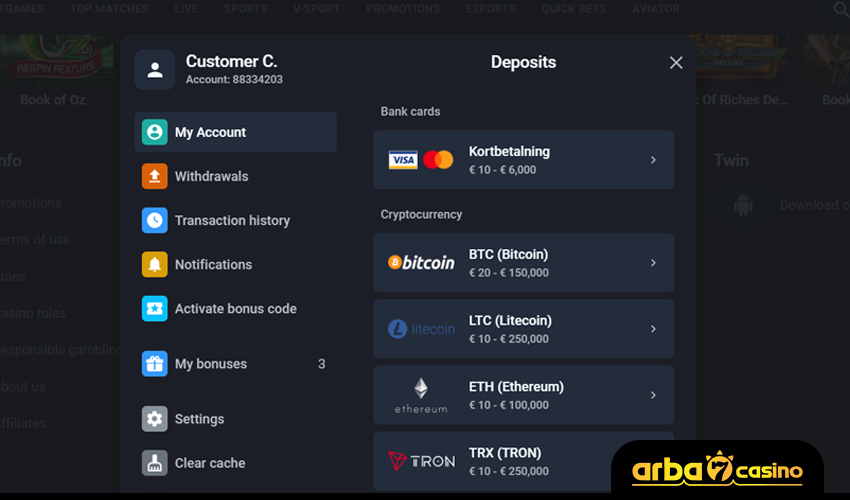
Task: Click the Notifications bell icon
Action: (154, 264)
